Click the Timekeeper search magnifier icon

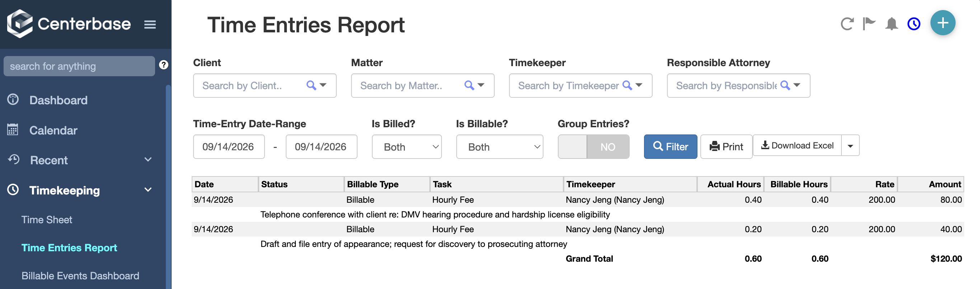627,85
